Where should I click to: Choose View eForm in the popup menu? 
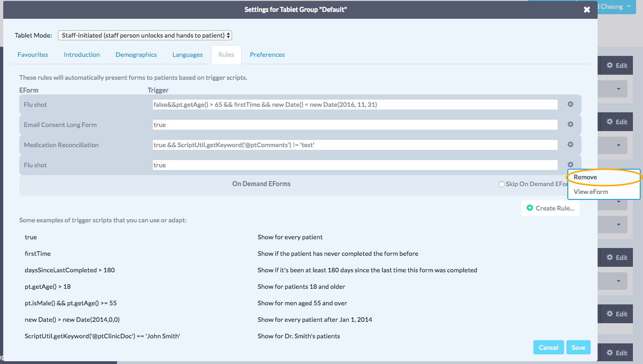tap(591, 192)
